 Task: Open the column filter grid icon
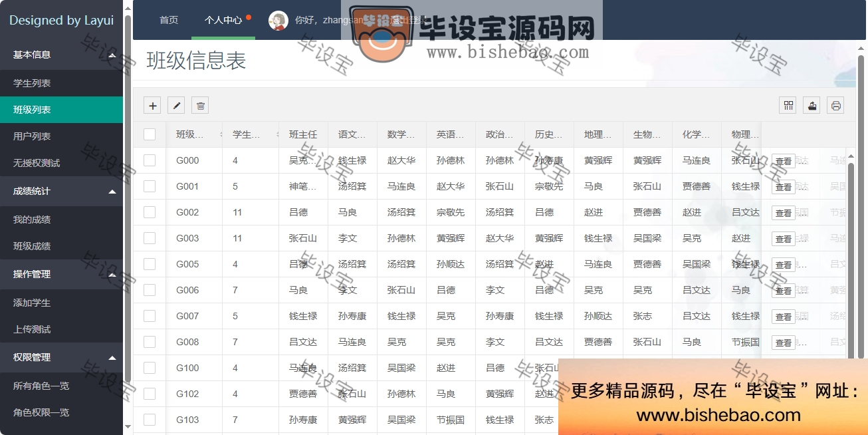point(788,105)
